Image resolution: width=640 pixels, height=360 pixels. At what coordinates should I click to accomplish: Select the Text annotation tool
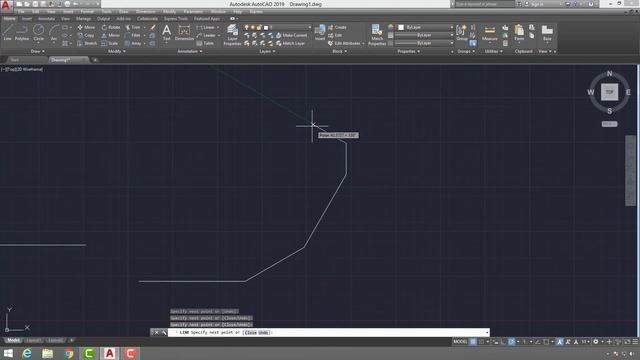(x=167, y=33)
